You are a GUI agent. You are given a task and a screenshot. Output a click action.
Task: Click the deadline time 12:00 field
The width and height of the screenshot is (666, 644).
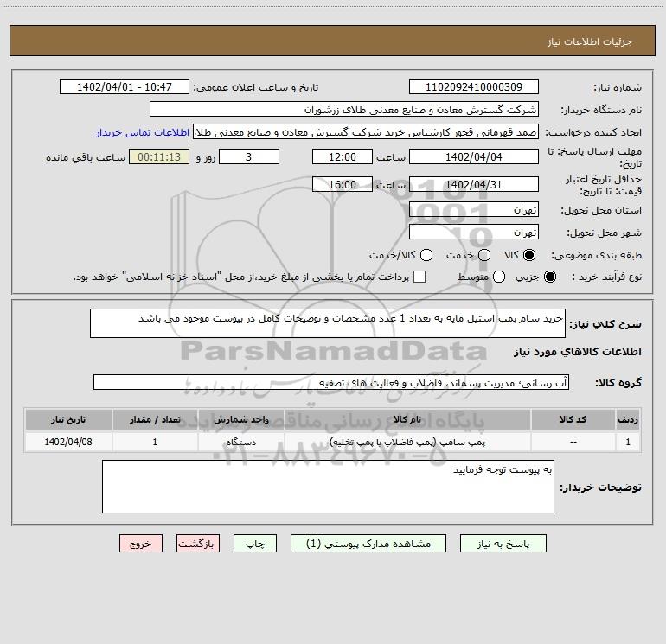pos(343,156)
